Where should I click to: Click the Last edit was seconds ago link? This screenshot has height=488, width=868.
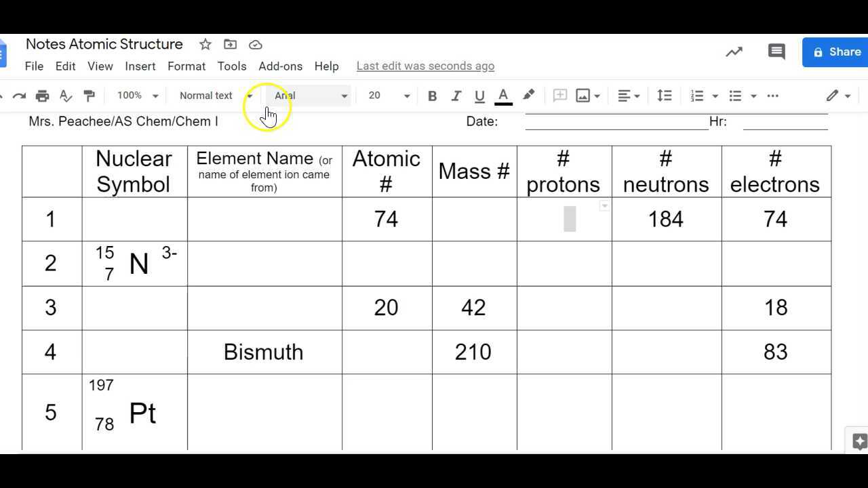click(x=425, y=66)
